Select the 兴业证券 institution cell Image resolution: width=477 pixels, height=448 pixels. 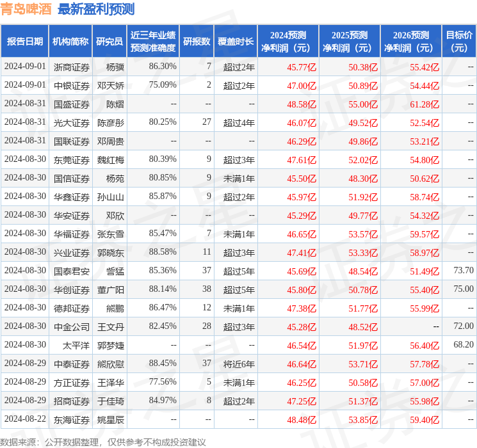click(72, 253)
